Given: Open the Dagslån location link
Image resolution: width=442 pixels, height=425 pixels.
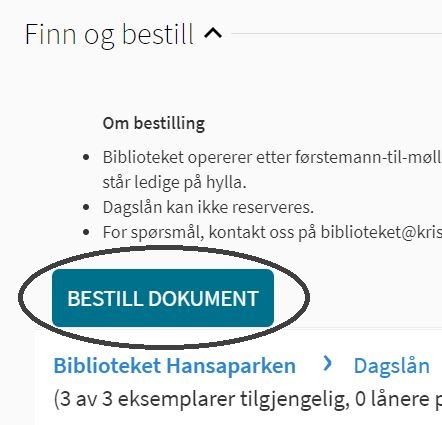Looking at the screenshot, I should (x=392, y=366).
